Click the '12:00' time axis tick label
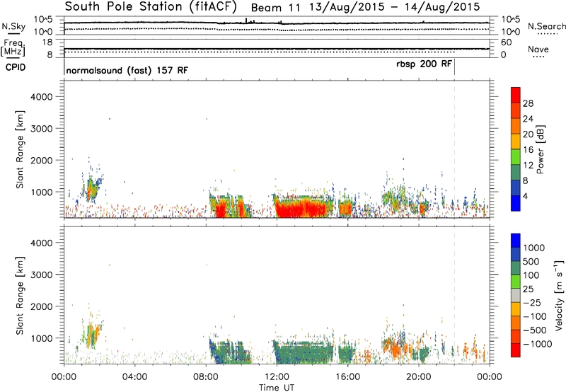The width and height of the screenshot is (566, 392). 277,377
